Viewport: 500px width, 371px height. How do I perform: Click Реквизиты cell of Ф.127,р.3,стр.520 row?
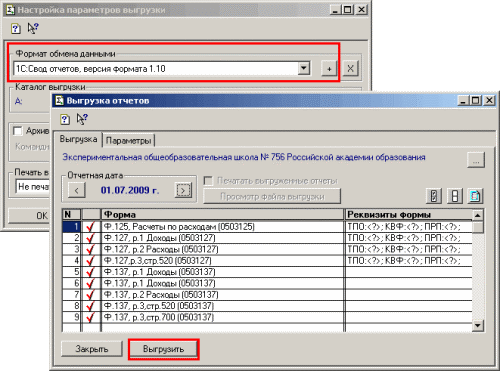point(409,261)
